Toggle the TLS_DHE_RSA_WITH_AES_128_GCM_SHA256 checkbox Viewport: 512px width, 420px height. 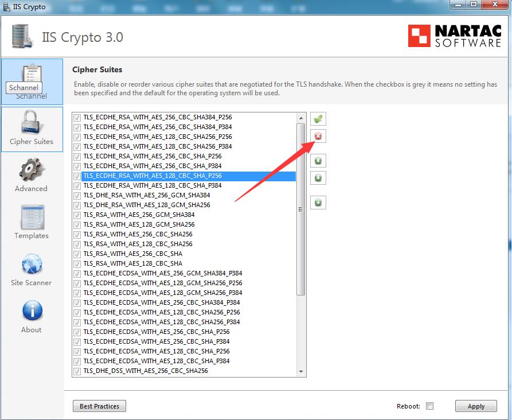tap(76, 205)
